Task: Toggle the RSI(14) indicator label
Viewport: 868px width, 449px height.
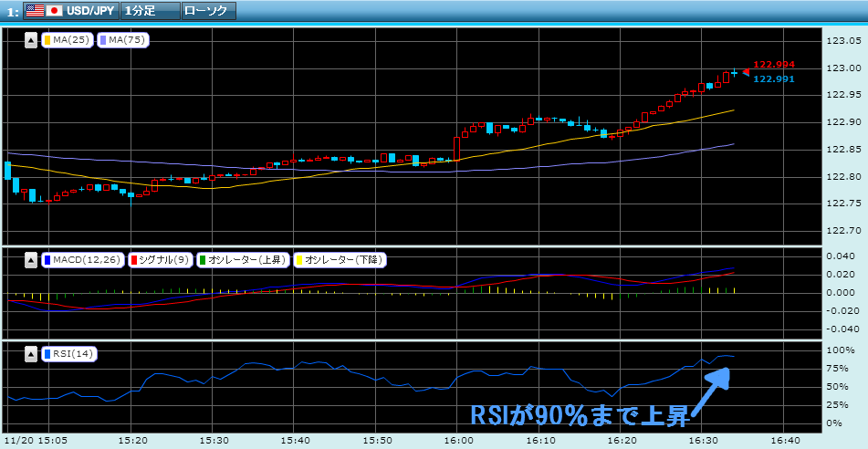Action: click(69, 354)
